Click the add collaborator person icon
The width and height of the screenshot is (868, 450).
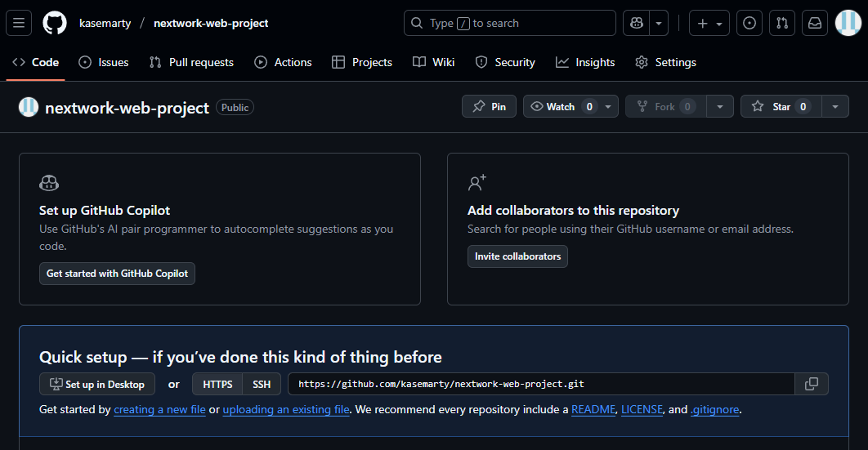(x=477, y=182)
